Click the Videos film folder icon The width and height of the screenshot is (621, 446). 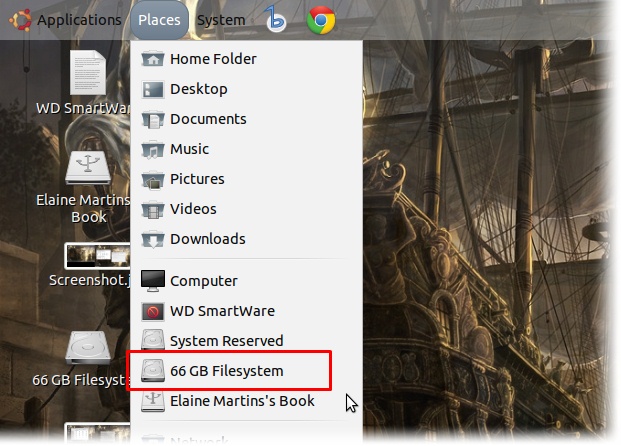(153, 210)
